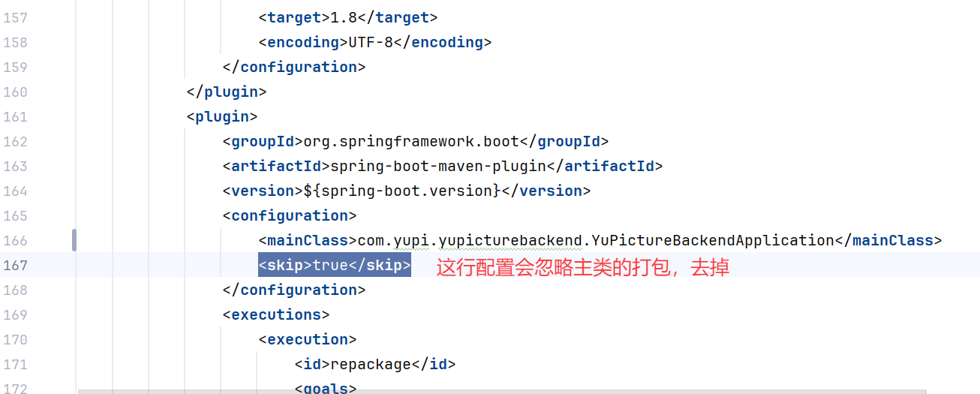Viewport: 980px width, 394px height.
Task: Place cursor in the red Chinese annotation text
Action: (582, 267)
